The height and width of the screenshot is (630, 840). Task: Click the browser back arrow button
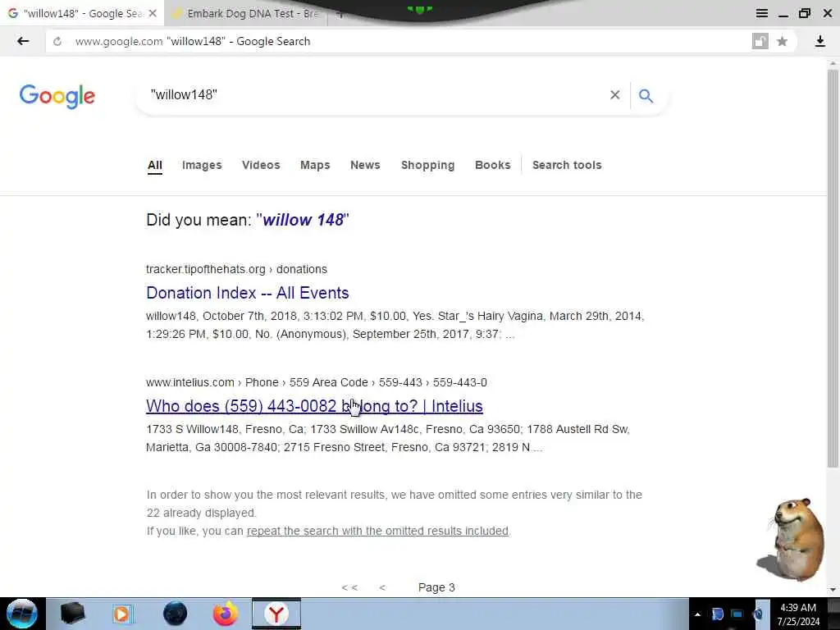tap(22, 41)
